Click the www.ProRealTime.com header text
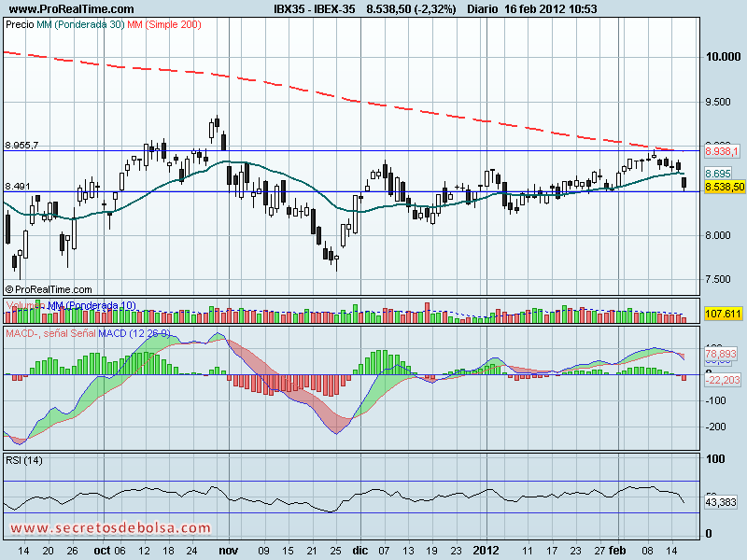The image size is (747, 560). [72, 8]
